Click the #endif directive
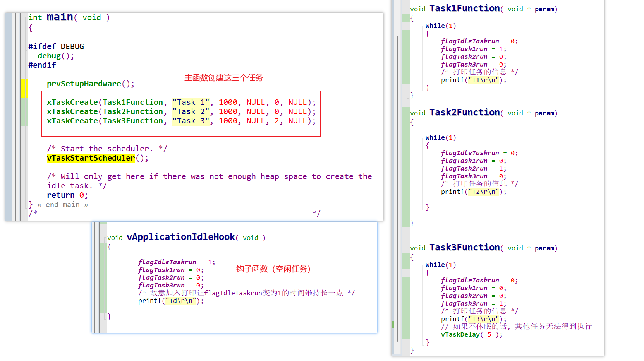This screenshot has width=644, height=361. click(42, 65)
